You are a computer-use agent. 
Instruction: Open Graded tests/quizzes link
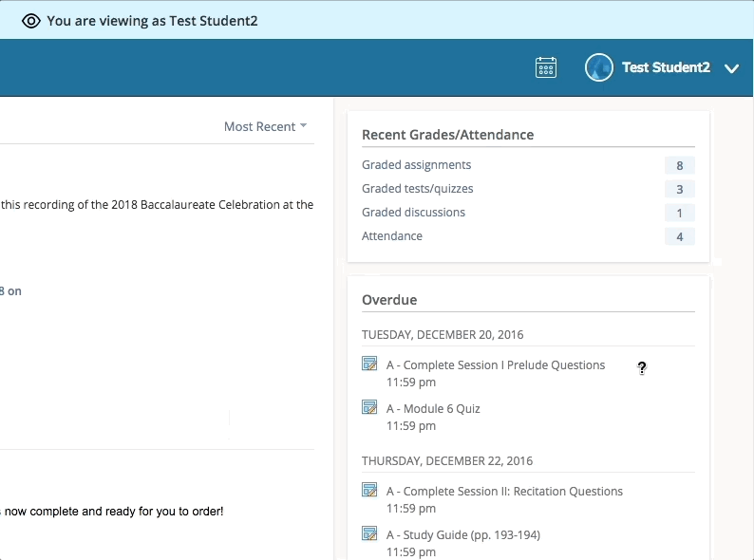click(418, 189)
